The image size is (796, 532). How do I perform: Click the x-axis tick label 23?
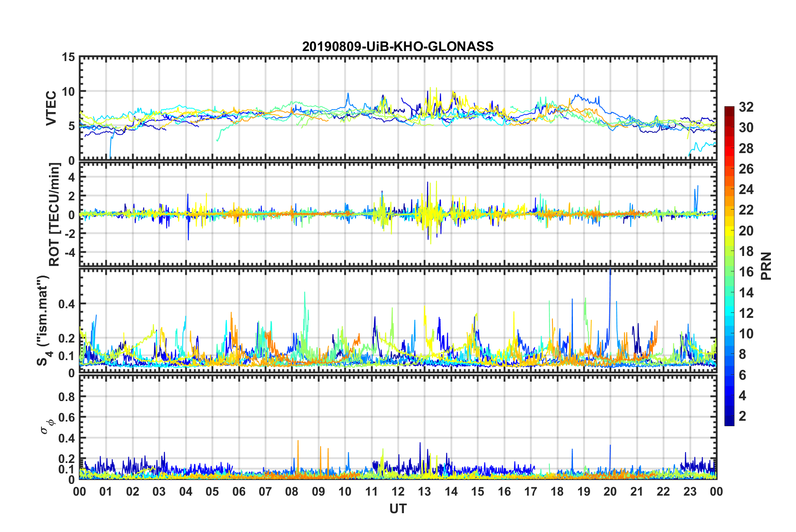(690, 491)
